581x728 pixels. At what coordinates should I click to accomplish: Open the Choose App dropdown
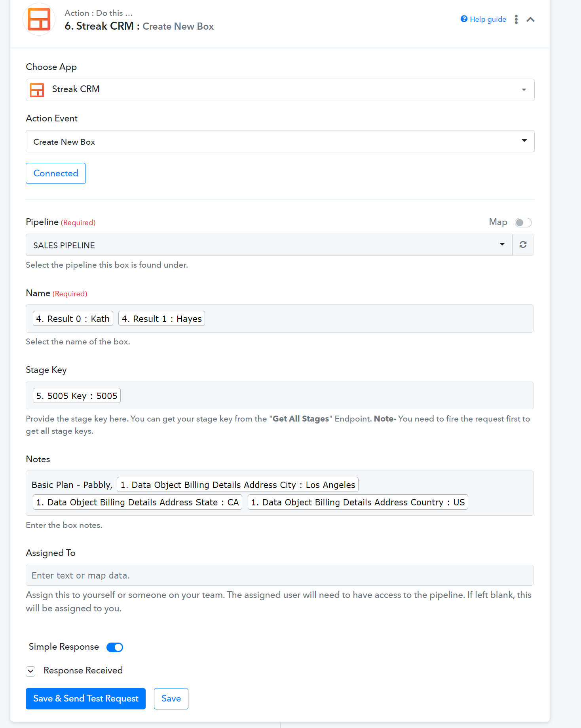280,90
